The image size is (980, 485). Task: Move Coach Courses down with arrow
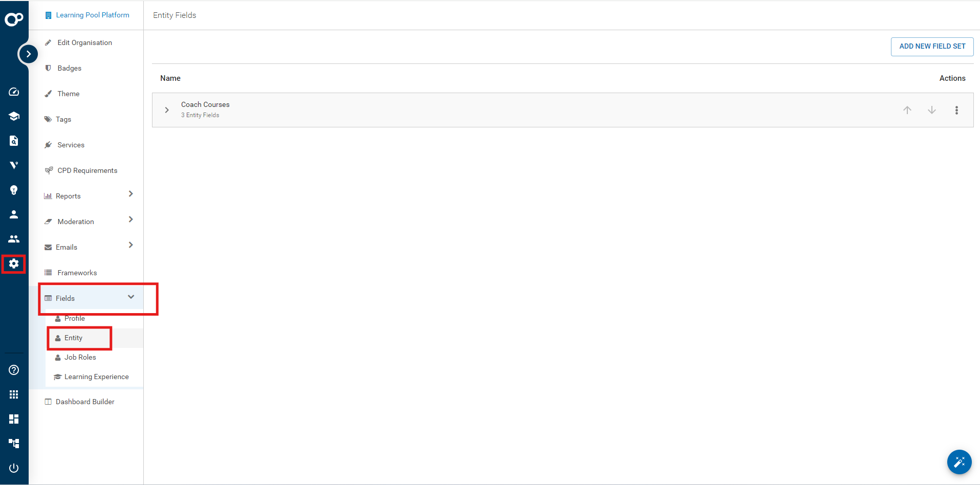pos(932,110)
